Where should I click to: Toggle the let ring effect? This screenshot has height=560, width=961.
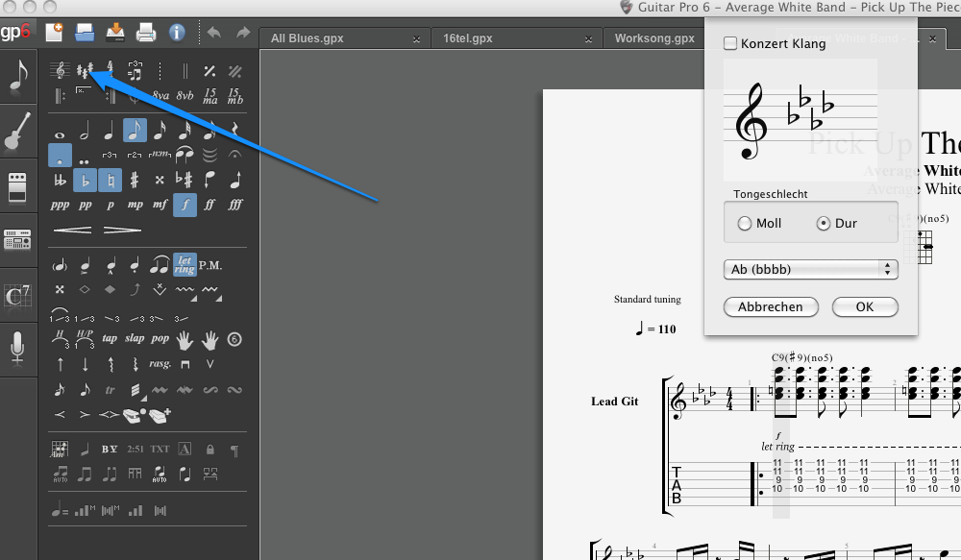185,265
